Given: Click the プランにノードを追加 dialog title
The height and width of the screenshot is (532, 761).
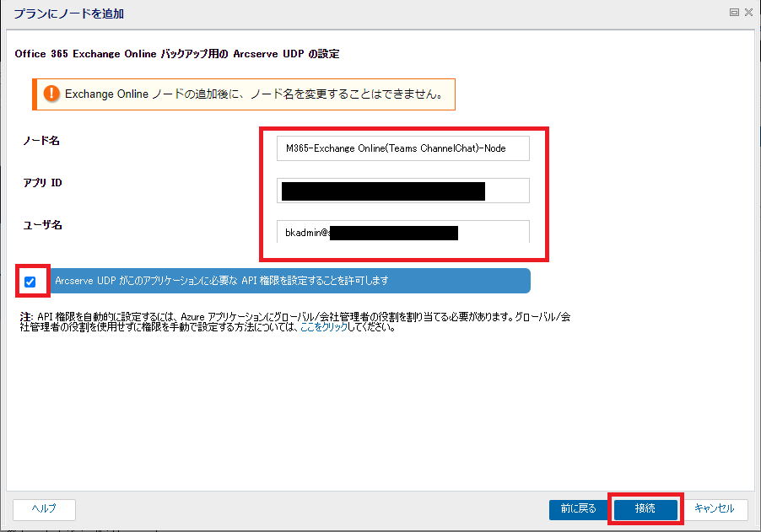Looking at the screenshot, I should point(69,13).
